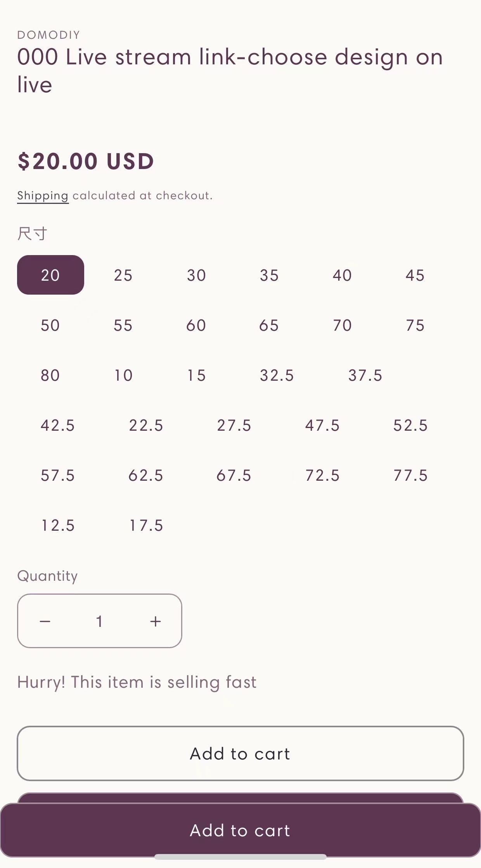Select size 10 option
This screenshot has height=868, width=481.
[123, 375]
